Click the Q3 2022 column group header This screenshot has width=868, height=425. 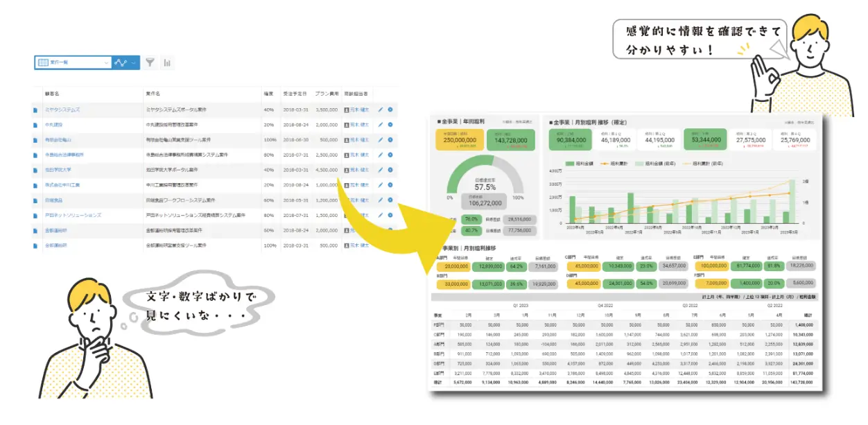pyautogui.click(x=690, y=305)
